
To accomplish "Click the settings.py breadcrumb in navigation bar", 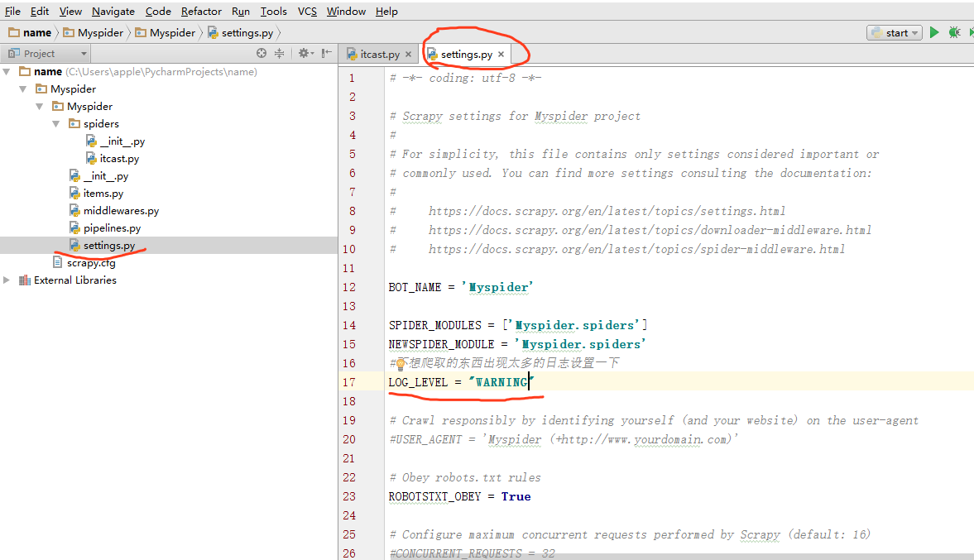I will [x=241, y=33].
